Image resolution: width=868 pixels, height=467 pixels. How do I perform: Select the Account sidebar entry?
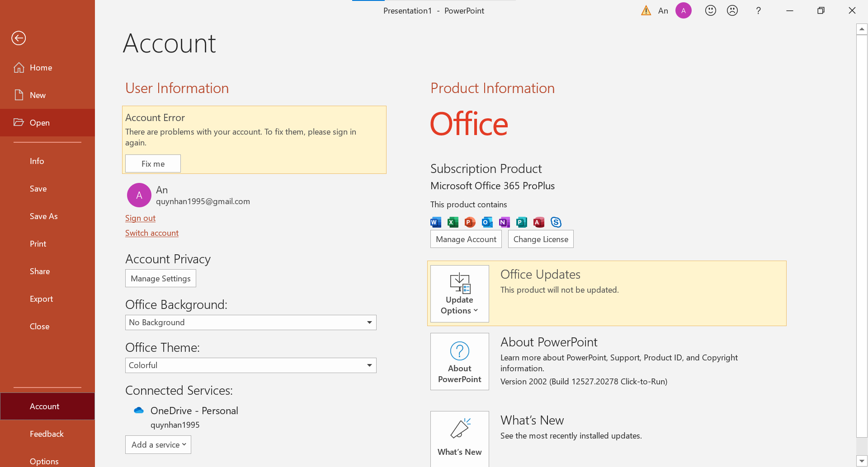coord(47,406)
